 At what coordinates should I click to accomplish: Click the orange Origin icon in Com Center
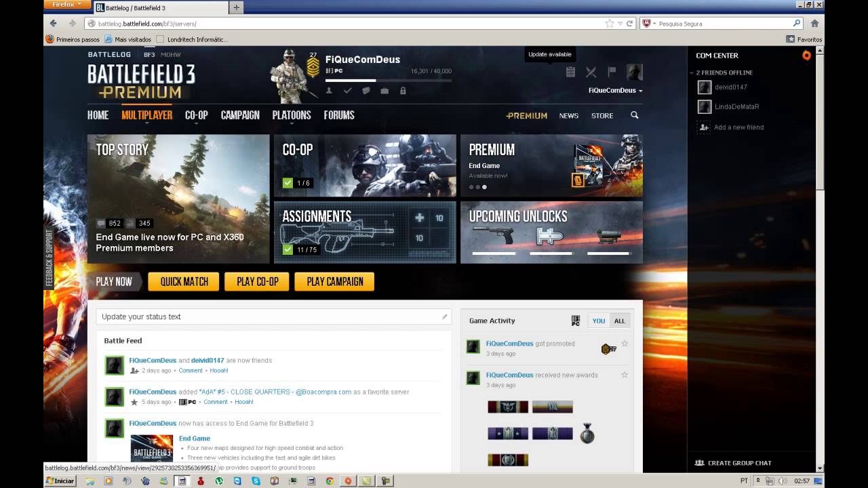click(x=806, y=56)
